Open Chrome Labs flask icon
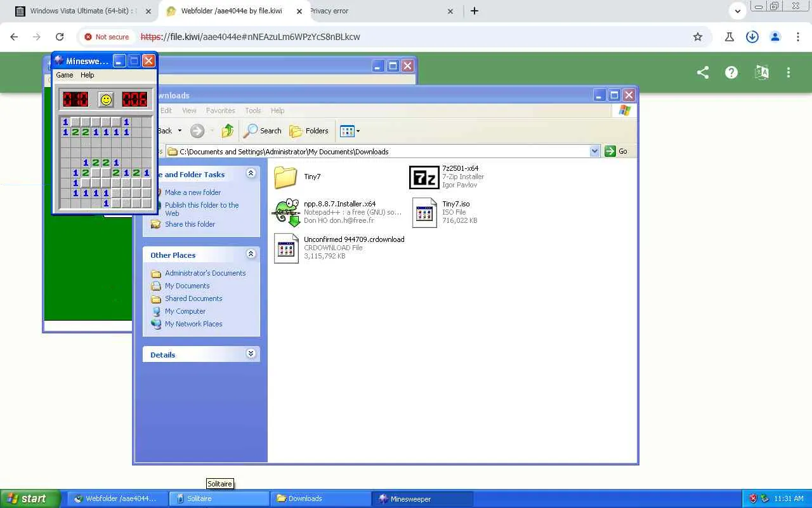The height and width of the screenshot is (508, 812). pyautogui.click(x=730, y=37)
